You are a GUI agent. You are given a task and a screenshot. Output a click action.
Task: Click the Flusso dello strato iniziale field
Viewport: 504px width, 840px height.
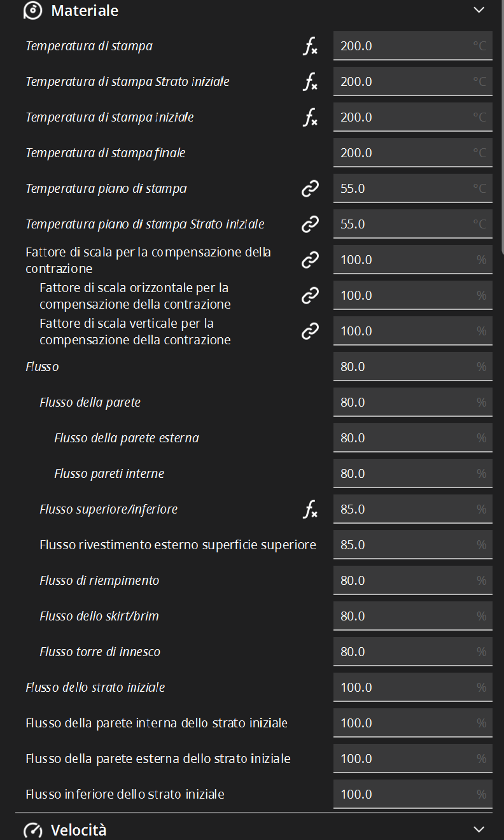click(x=404, y=688)
